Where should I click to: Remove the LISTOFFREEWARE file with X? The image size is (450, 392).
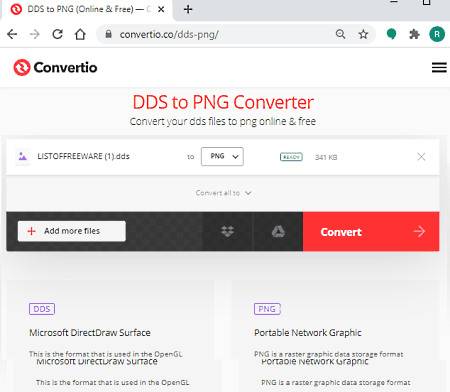[x=421, y=157]
